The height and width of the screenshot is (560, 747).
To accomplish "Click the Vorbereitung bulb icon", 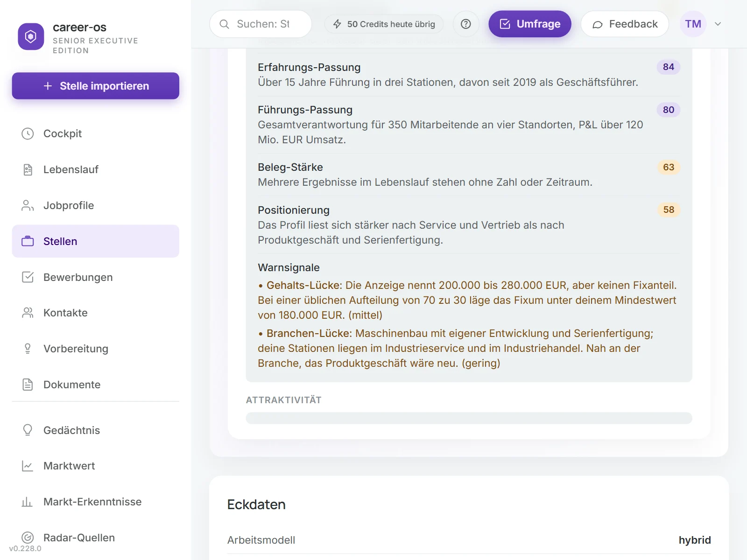I will 28,349.
